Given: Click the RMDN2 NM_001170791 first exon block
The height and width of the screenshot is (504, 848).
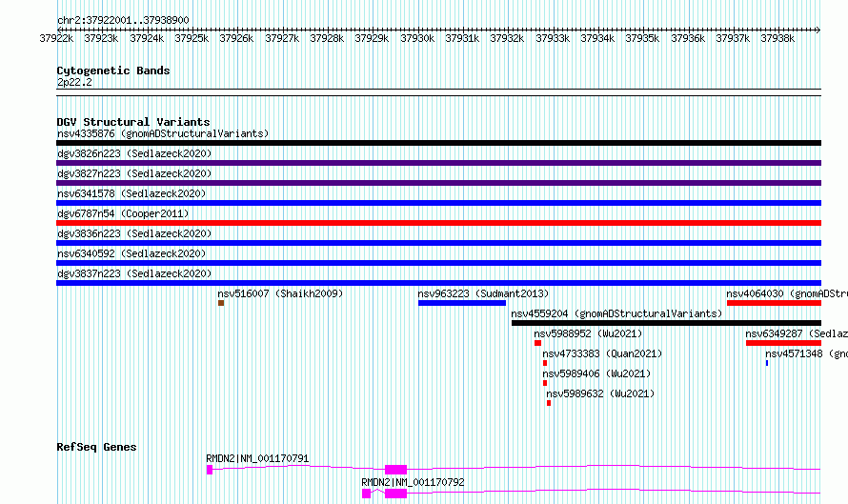Looking at the screenshot, I should point(210,470).
